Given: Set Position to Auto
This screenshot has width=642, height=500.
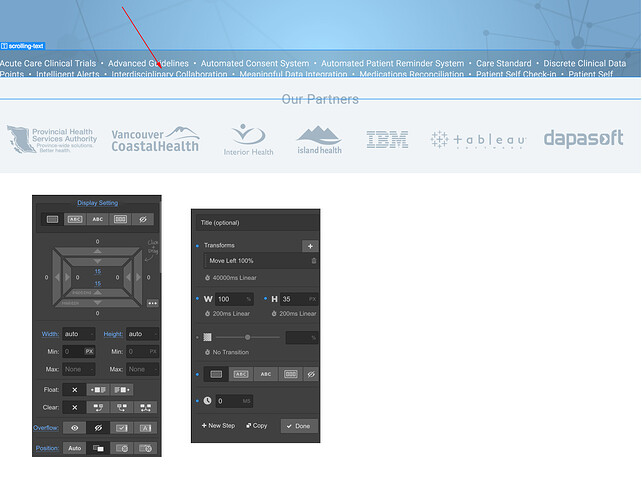Looking at the screenshot, I should 75,448.
